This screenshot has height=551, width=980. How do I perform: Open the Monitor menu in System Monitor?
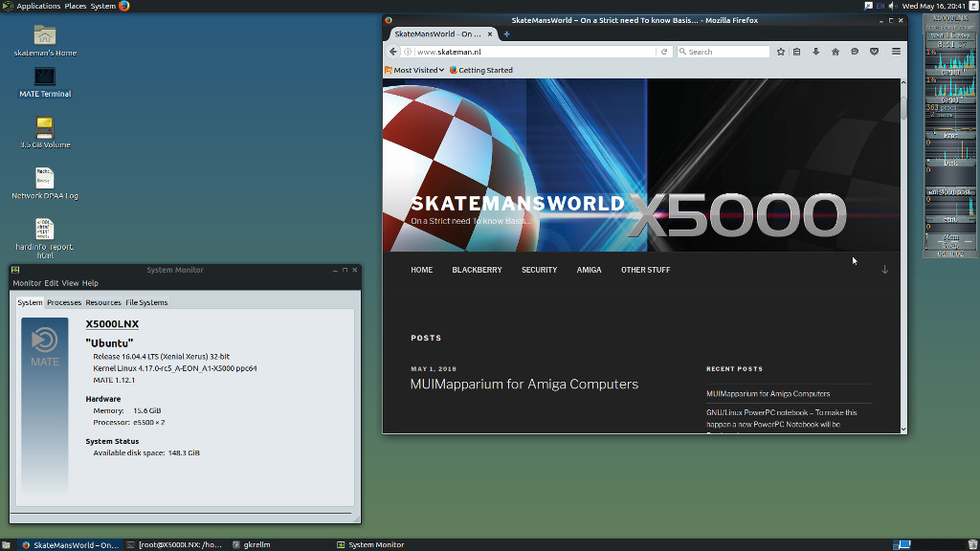pos(27,283)
